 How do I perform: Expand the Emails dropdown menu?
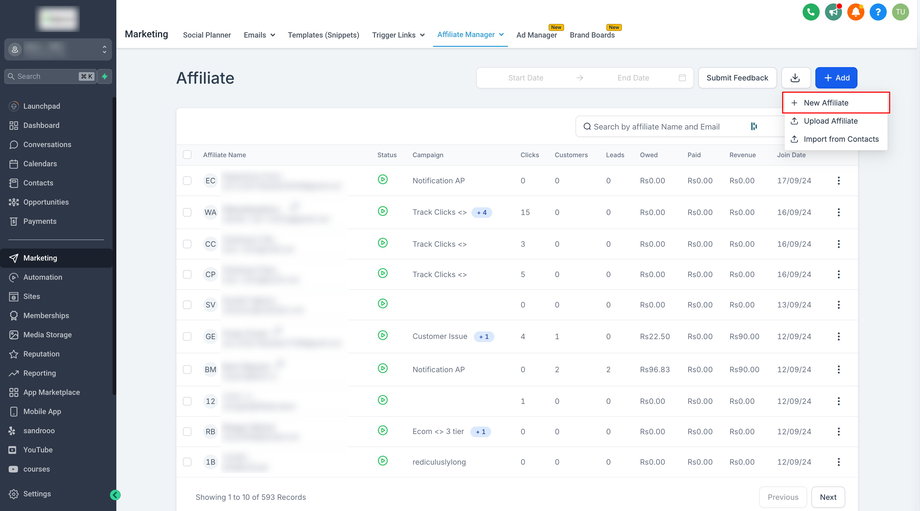coord(259,35)
